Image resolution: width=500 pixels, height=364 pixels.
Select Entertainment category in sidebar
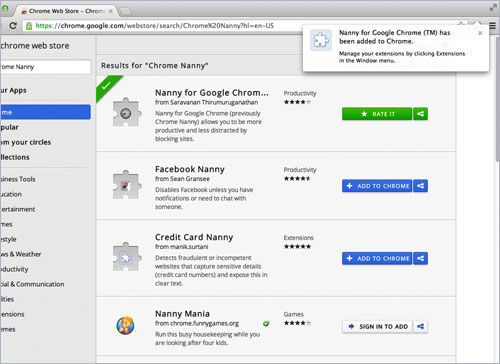pos(18,209)
